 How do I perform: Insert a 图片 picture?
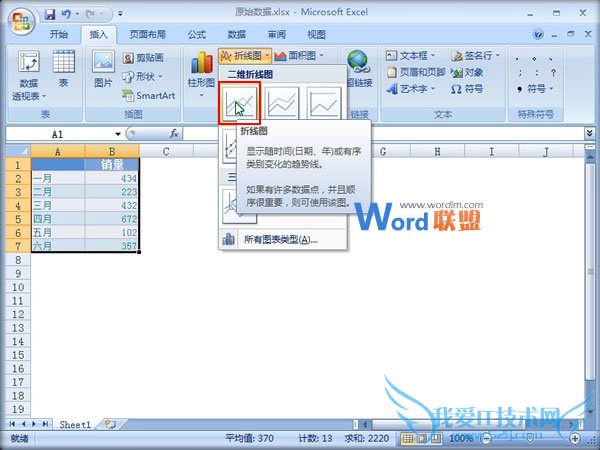click(x=103, y=69)
